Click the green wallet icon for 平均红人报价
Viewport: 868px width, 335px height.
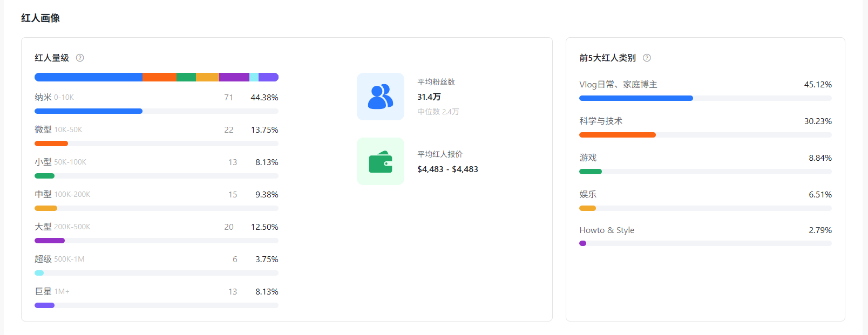[x=381, y=161]
